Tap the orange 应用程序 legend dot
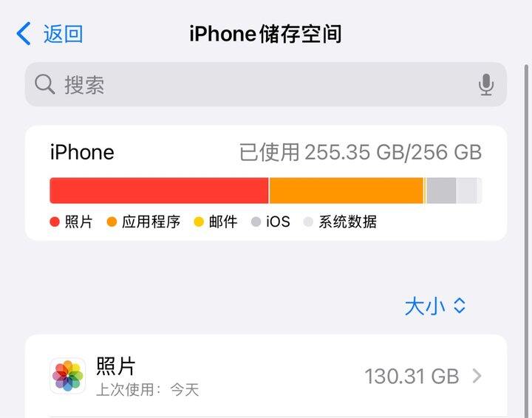The height and width of the screenshot is (418, 532). pos(112,222)
